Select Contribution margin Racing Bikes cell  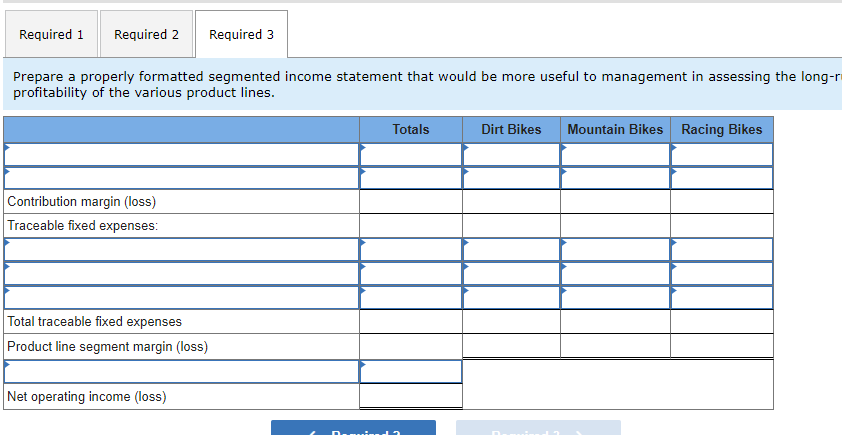(722, 202)
